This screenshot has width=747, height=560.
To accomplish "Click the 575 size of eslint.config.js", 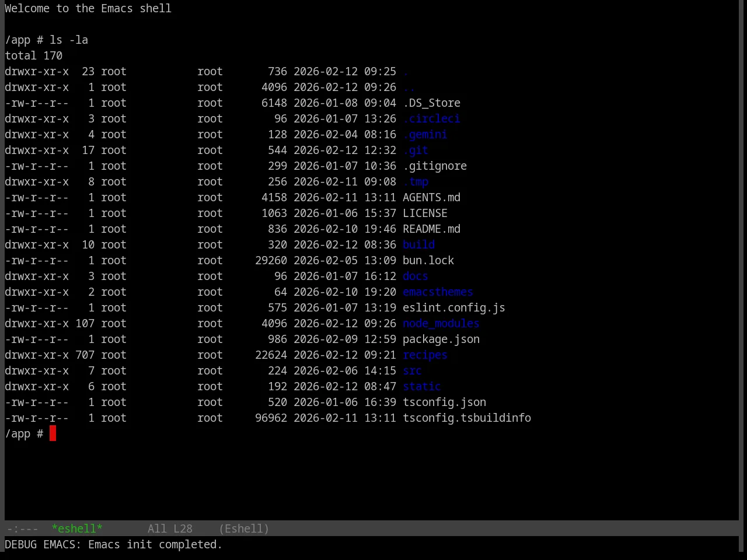I will [277, 308].
